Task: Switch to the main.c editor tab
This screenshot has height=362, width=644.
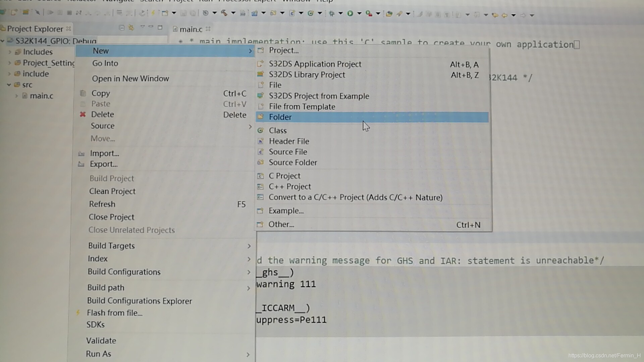Action: click(x=191, y=29)
